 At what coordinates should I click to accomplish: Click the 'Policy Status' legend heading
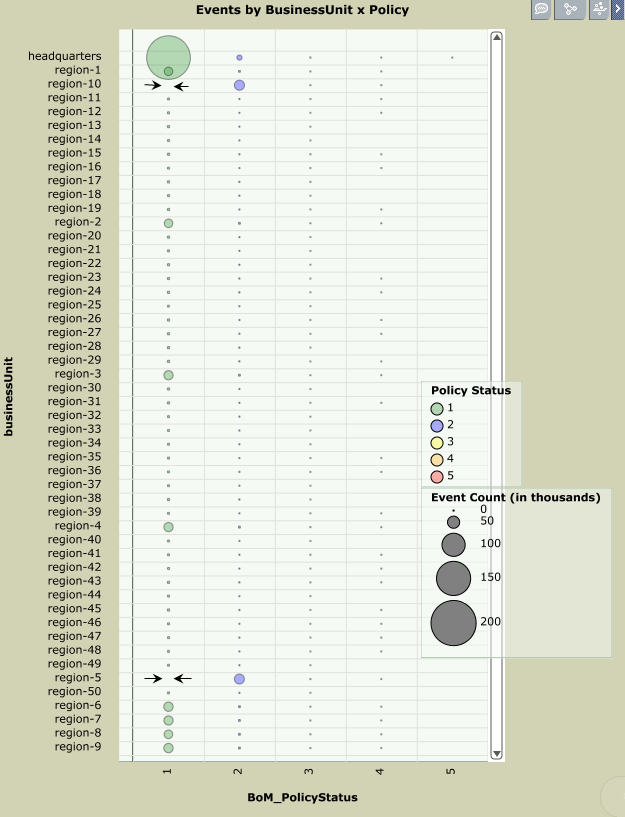[471, 391]
